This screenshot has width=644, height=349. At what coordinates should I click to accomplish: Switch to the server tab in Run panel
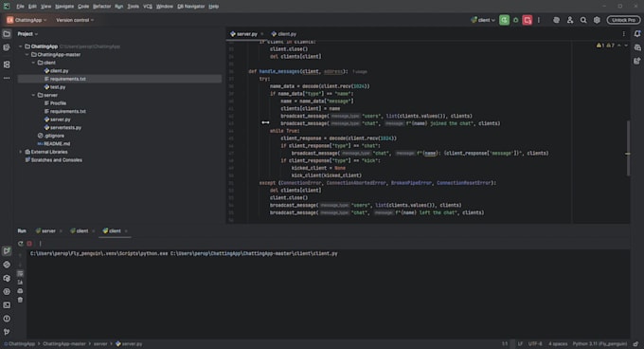pos(45,231)
